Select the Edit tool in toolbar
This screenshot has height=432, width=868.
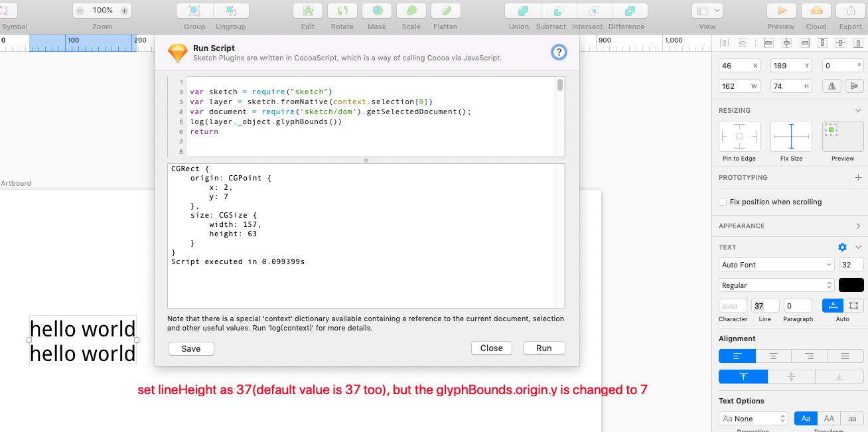(x=308, y=11)
